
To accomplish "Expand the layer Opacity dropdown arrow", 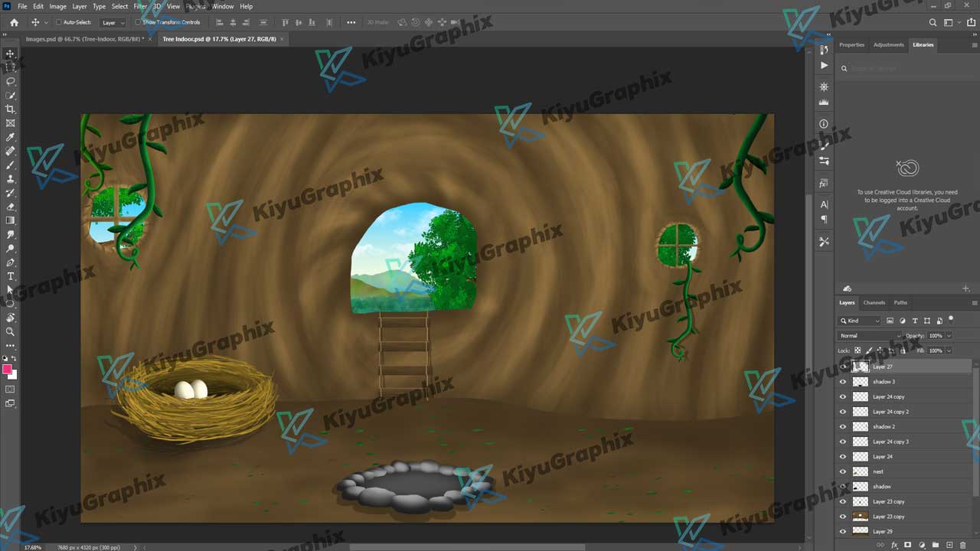I will pyautogui.click(x=949, y=335).
